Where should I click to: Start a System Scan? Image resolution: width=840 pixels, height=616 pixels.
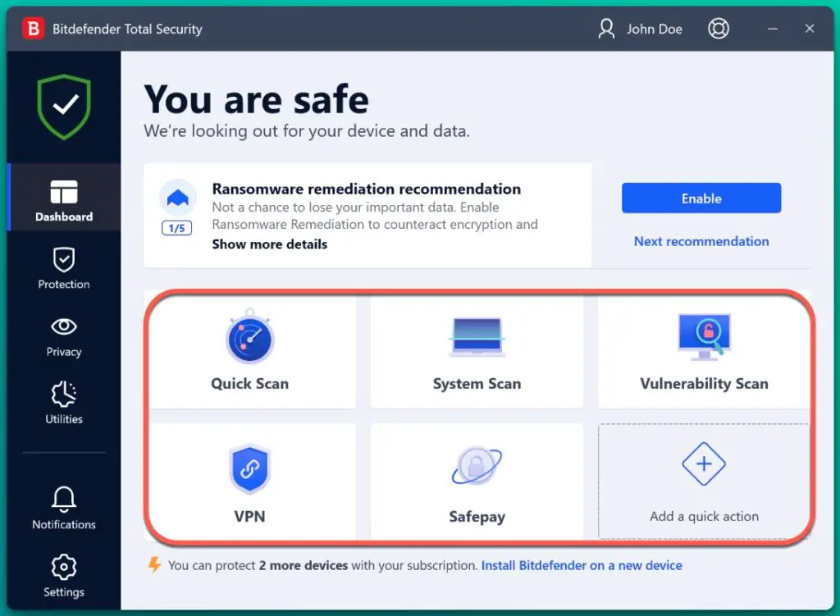click(x=477, y=351)
